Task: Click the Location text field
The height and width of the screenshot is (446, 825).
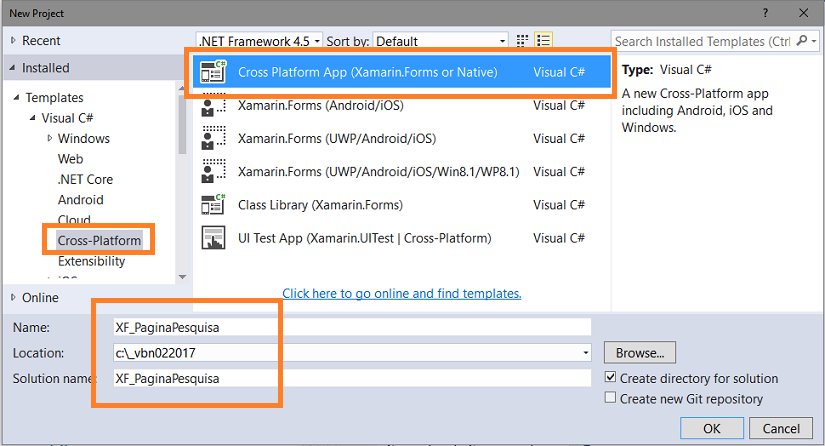Action: [x=347, y=352]
